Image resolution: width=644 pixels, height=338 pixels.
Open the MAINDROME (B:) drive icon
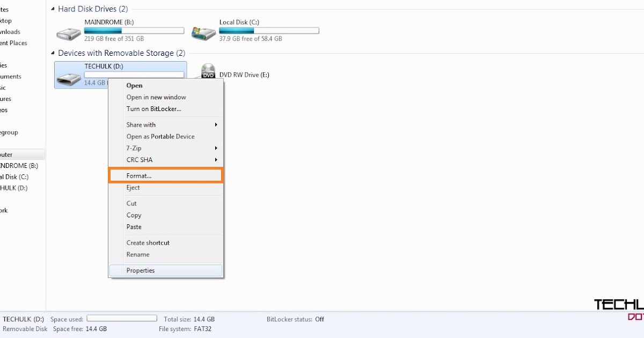[x=68, y=31]
